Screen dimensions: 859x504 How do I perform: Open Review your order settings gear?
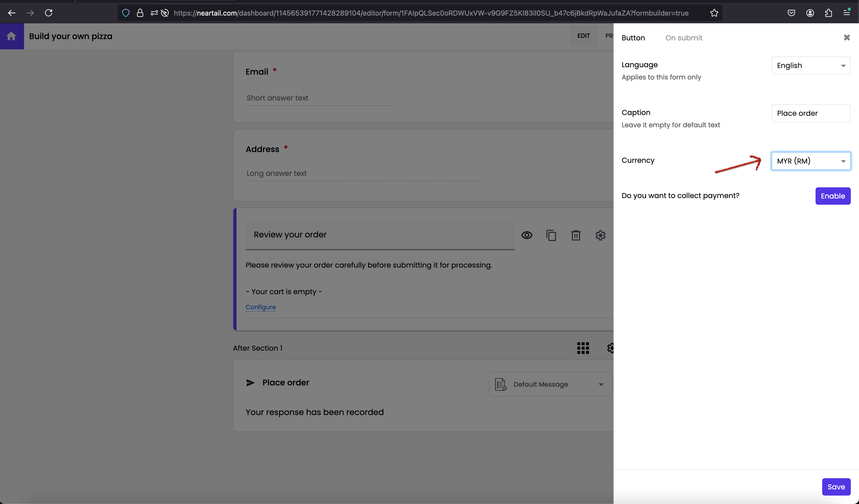[600, 235]
